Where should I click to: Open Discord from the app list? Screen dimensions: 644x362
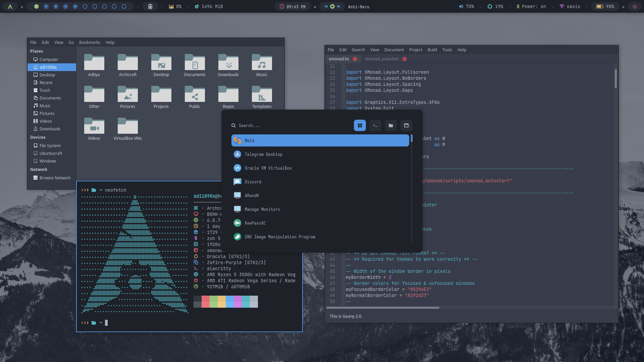coord(253,182)
